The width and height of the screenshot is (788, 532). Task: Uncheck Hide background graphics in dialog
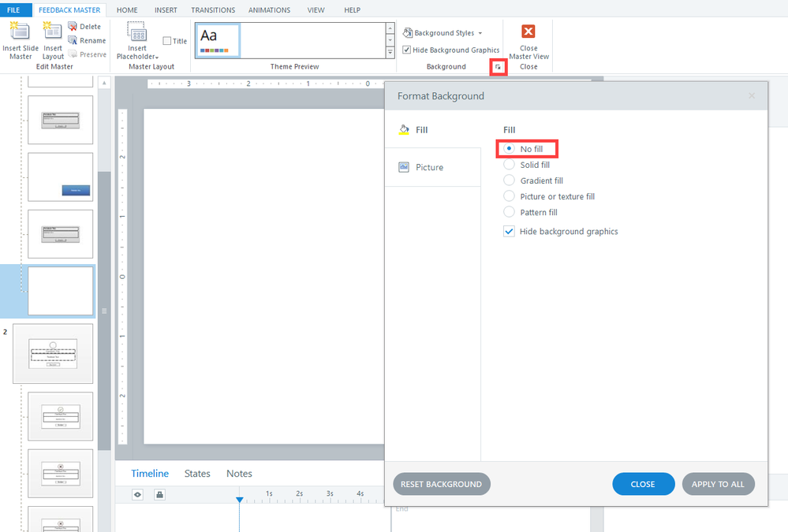[509, 231]
